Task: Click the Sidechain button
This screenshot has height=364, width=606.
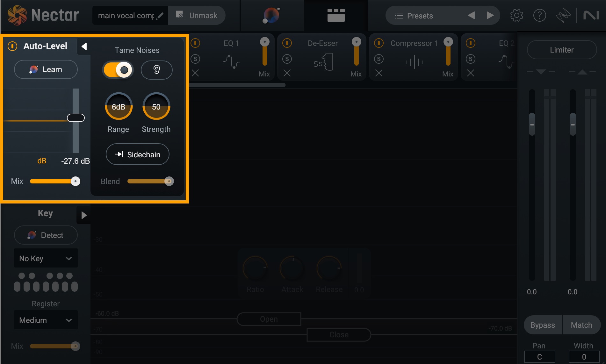Action: click(x=137, y=154)
